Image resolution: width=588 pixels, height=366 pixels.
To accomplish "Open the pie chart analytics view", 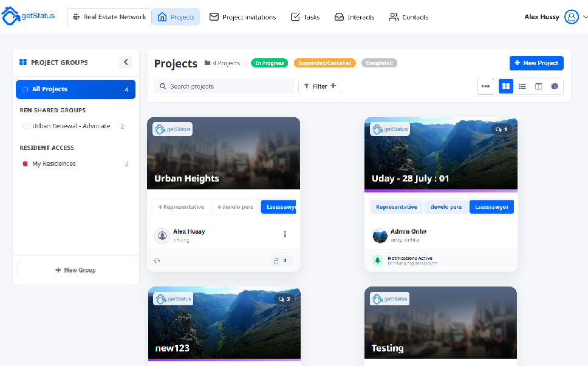I will tap(555, 87).
